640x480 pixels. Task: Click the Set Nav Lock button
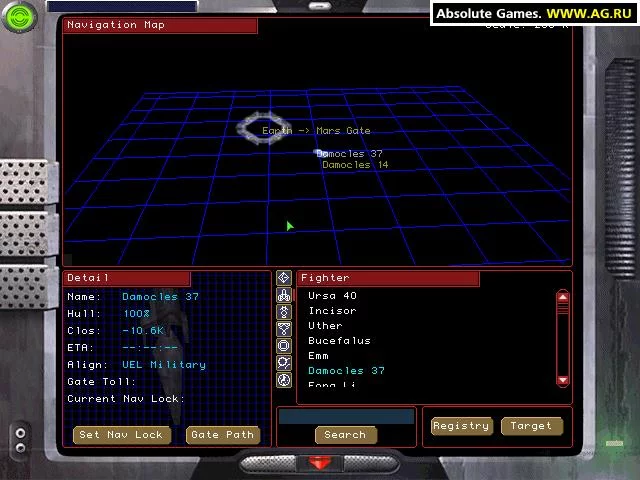[x=122, y=435]
